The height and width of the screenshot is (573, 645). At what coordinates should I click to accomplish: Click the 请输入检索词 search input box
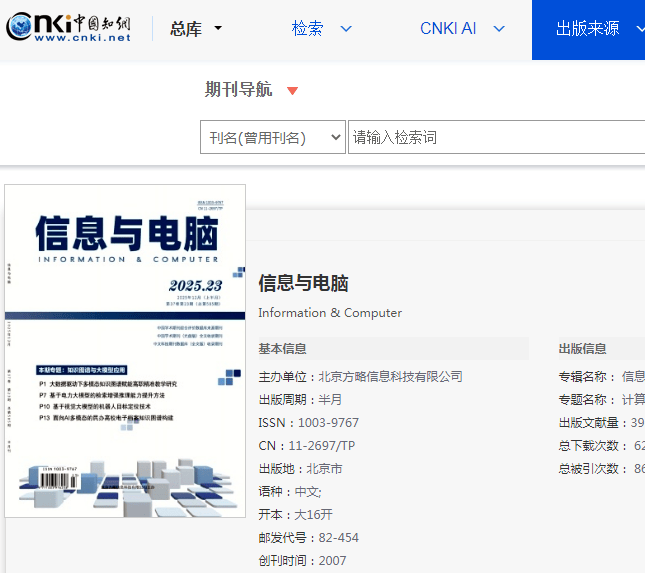tap(495, 138)
